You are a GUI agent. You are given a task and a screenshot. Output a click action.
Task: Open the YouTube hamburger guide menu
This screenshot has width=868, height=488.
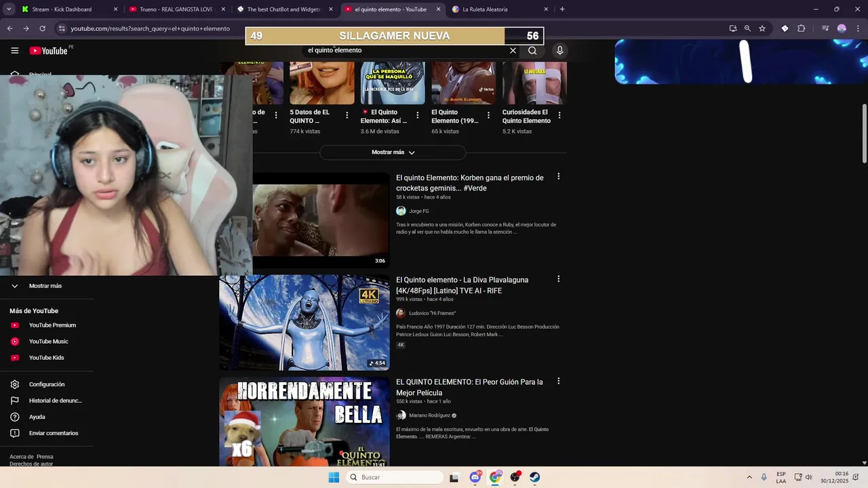point(14,51)
